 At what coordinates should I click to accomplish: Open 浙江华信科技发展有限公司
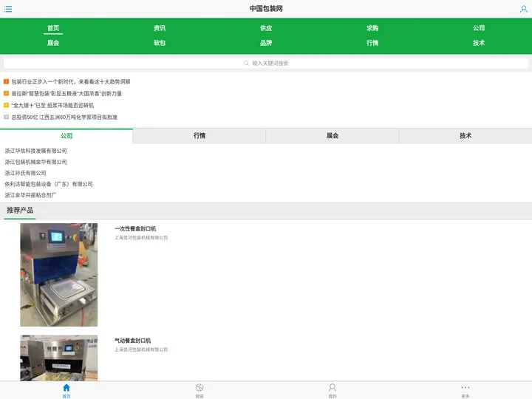(35, 151)
